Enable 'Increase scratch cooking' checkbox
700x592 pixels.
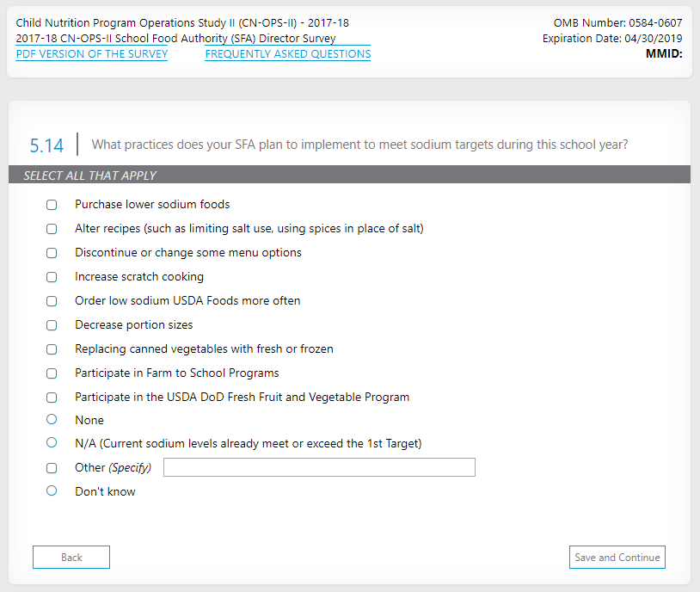(x=52, y=277)
